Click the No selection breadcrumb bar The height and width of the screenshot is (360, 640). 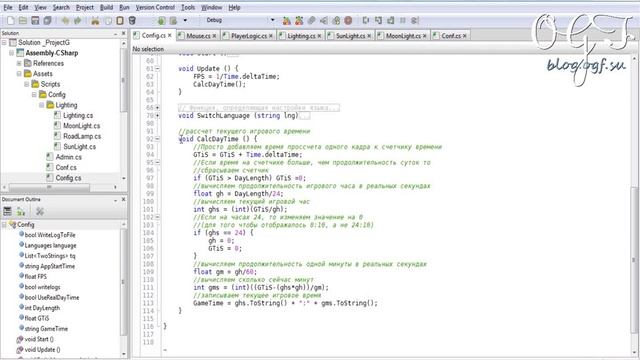point(385,49)
